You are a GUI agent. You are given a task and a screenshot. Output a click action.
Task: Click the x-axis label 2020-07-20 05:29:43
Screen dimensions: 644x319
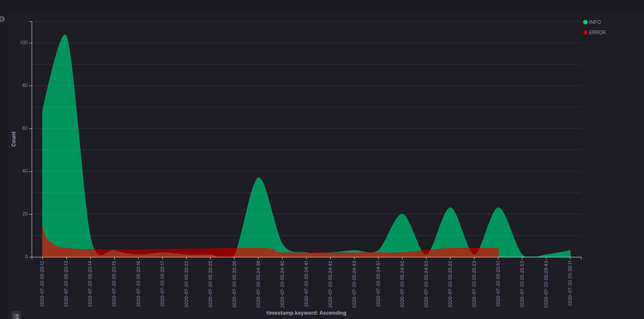pyautogui.click(x=546, y=283)
